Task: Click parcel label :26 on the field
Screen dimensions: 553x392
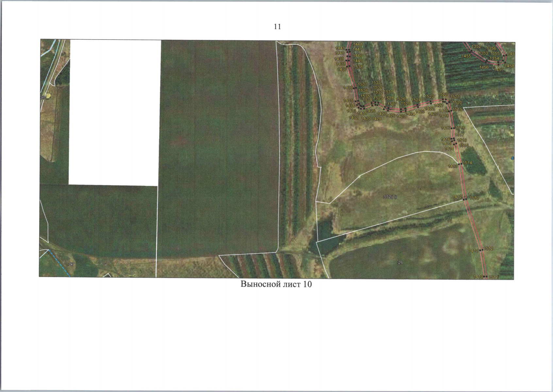Action: 400,263
